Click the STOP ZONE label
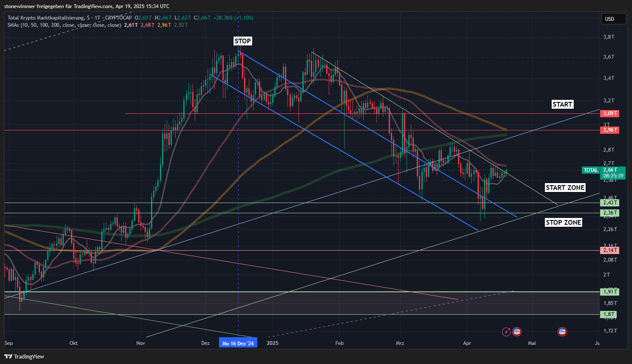 coord(563,223)
